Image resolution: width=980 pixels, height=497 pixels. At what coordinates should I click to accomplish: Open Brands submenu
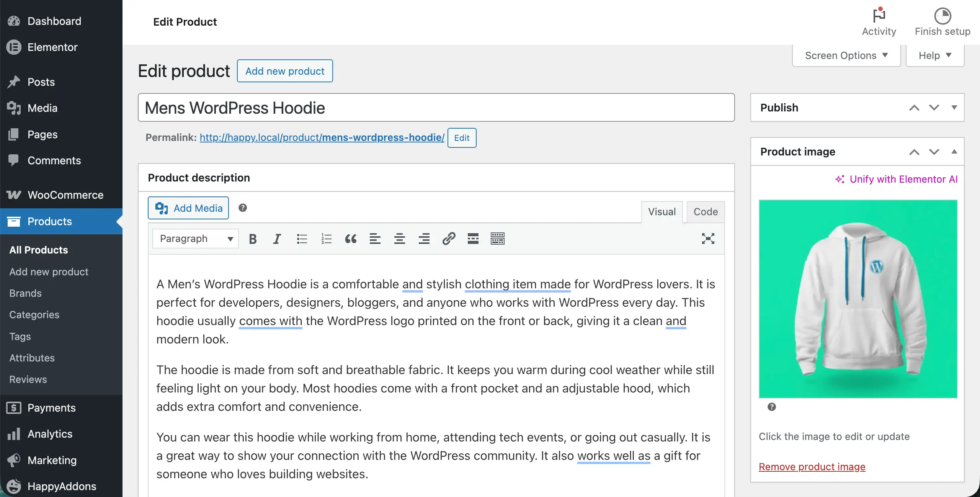coord(25,293)
